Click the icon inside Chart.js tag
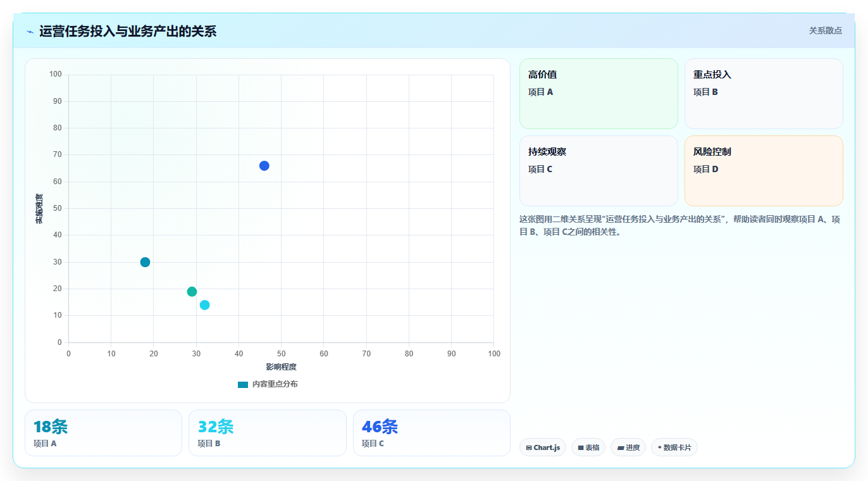The image size is (868, 481). point(529,448)
